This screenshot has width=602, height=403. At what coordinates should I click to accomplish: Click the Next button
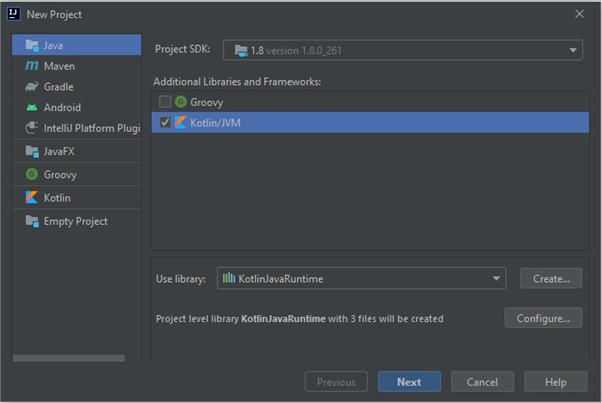408,382
